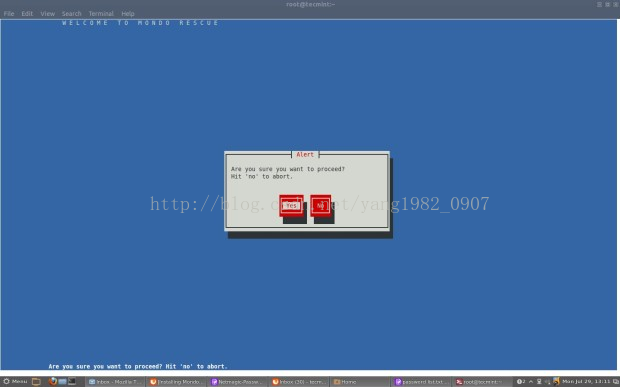This screenshot has height=387, width=620.
Task: Open the volume tray icon
Action: coord(548,381)
